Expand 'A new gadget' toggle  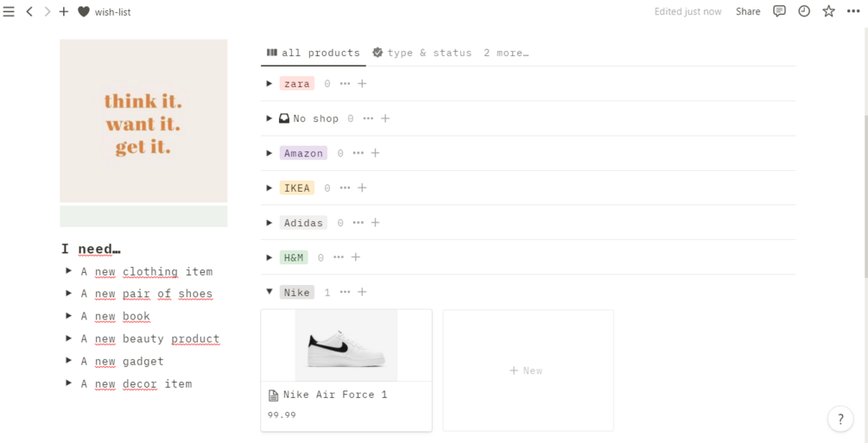click(x=68, y=361)
